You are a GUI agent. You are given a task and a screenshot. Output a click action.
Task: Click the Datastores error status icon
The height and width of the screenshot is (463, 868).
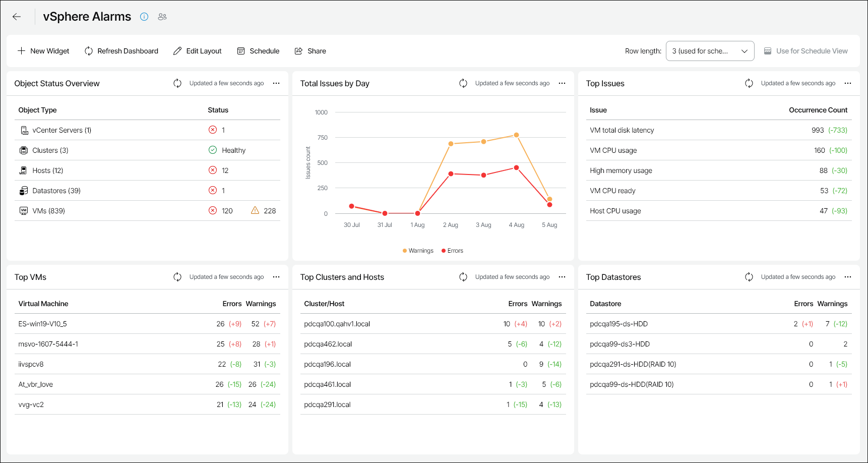pyautogui.click(x=213, y=190)
